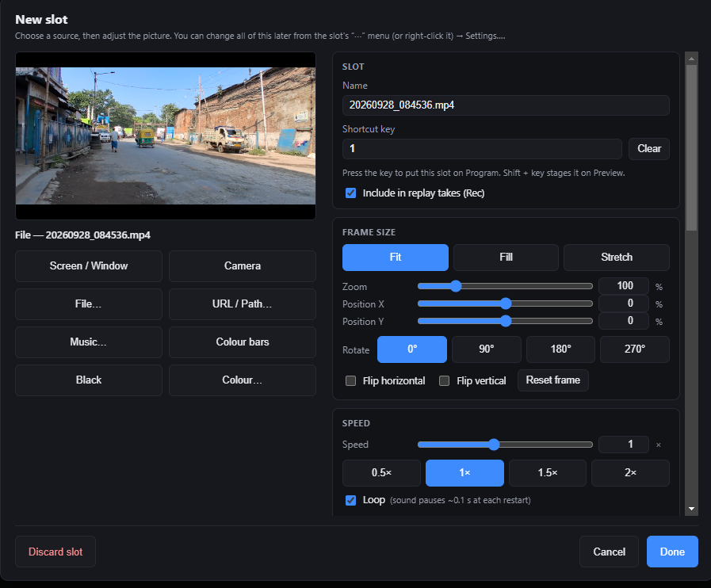The width and height of the screenshot is (711, 588).
Task: Select Colour bars source
Action: [x=242, y=342]
